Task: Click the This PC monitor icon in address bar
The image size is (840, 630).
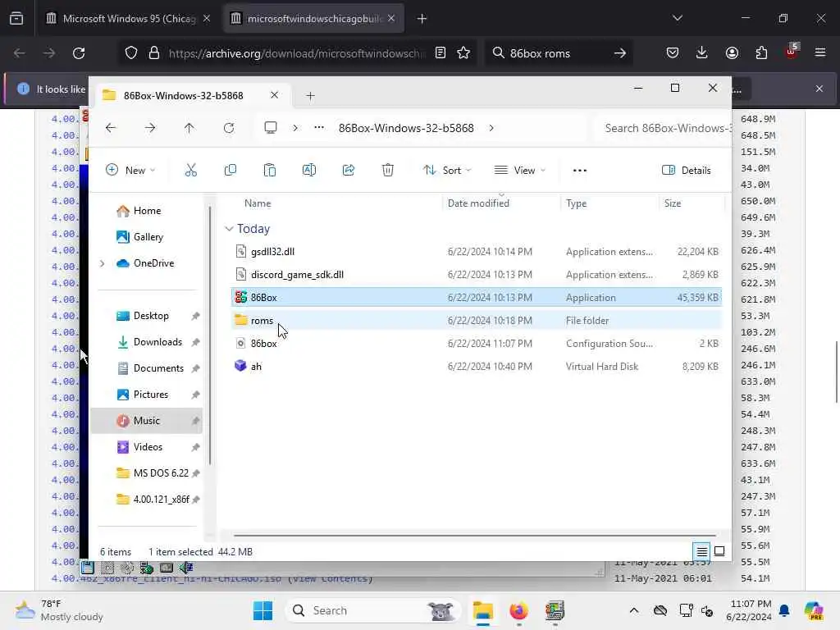Action: click(x=271, y=128)
